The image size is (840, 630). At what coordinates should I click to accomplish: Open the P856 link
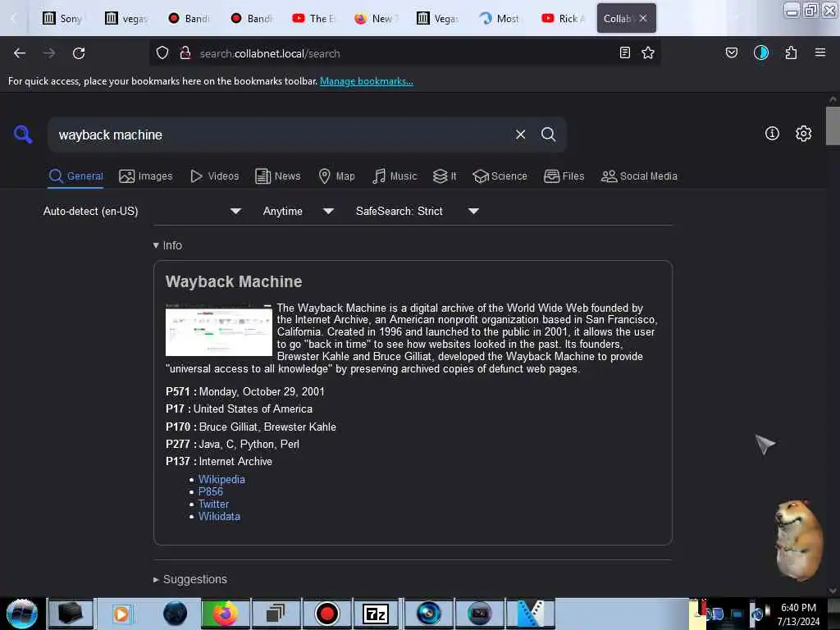[x=211, y=492]
